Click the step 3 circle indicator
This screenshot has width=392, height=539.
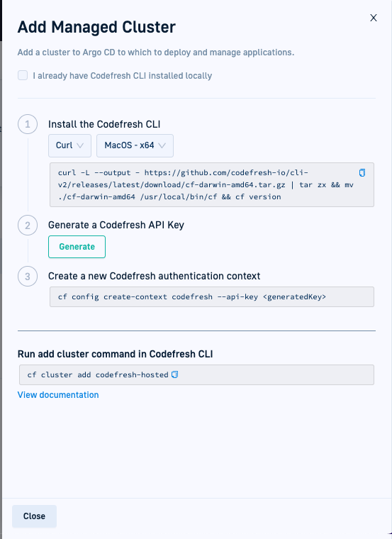[28, 277]
